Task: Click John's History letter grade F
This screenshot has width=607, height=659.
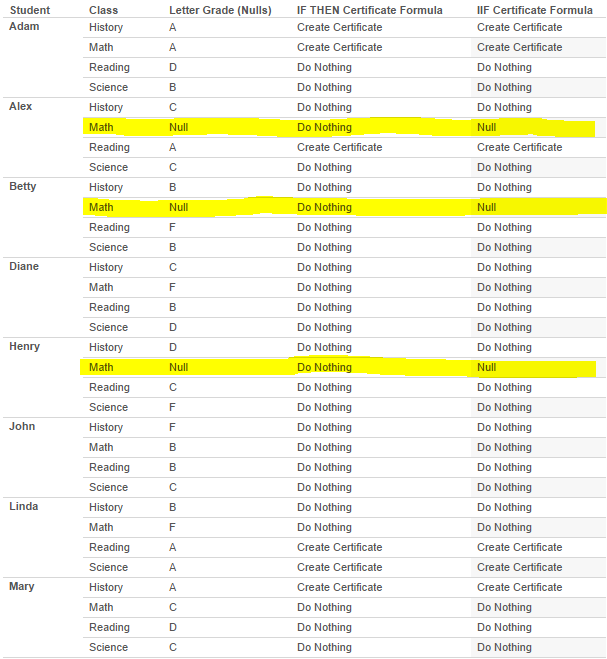Action: [172, 427]
